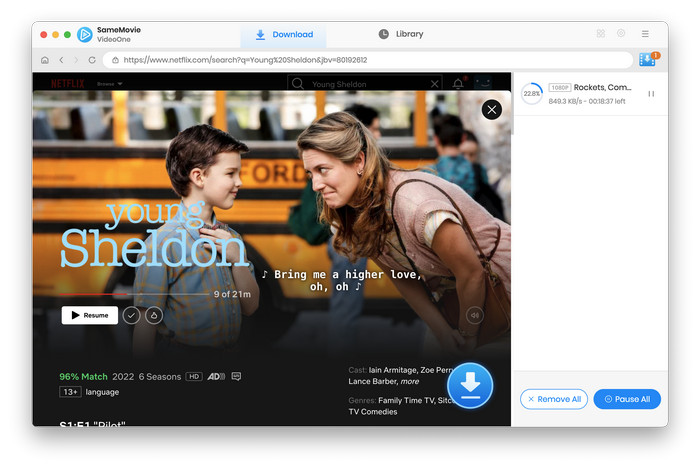Image resolution: width=700 pixels, height=469 pixels.
Task: Open the download queue icon with badge
Action: pyautogui.click(x=647, y=60)
